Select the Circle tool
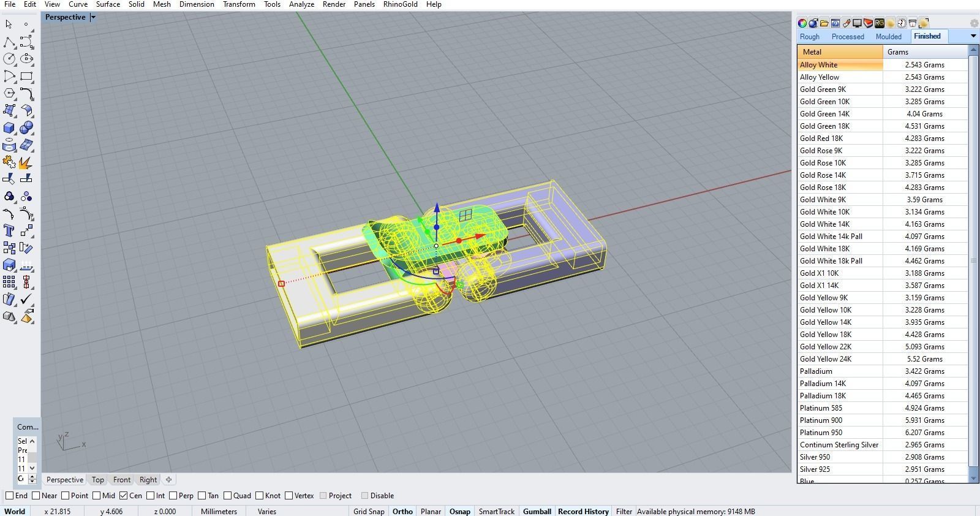This screenshot has width=980, height=516. click(x=9, y=59)
